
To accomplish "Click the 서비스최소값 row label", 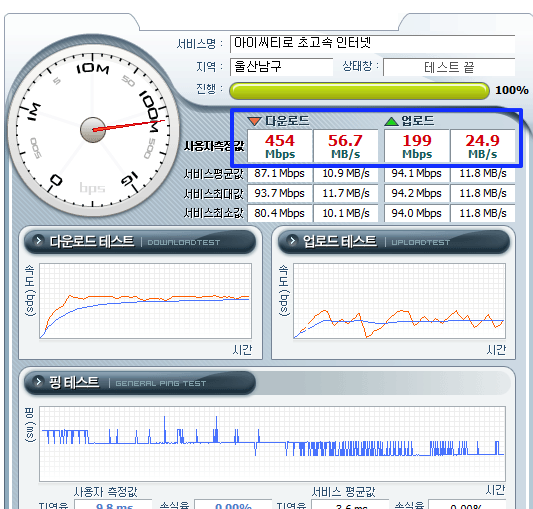I will (214, 213).
